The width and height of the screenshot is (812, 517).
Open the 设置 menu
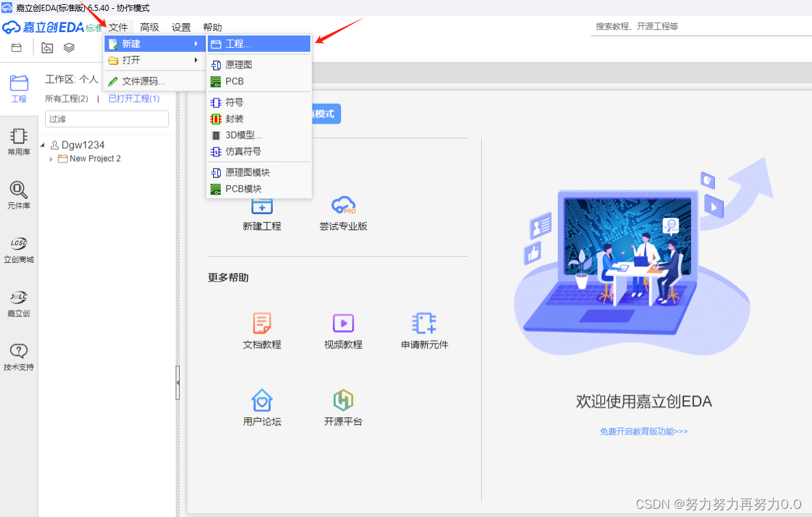[180, 27]
